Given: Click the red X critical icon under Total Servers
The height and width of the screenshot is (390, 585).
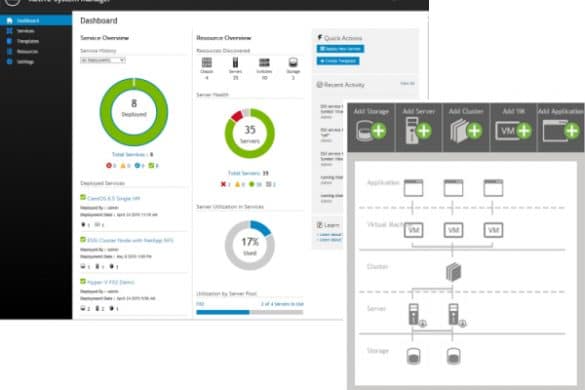Looking at the screenshot, I should [x=223, y=184].
